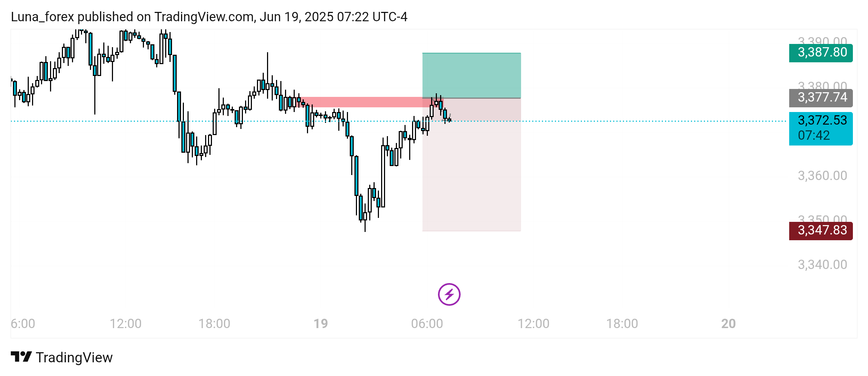This screenshot has width=868, height=376.
Task: Click the first 18:00 time label
Action: point(214,323)
